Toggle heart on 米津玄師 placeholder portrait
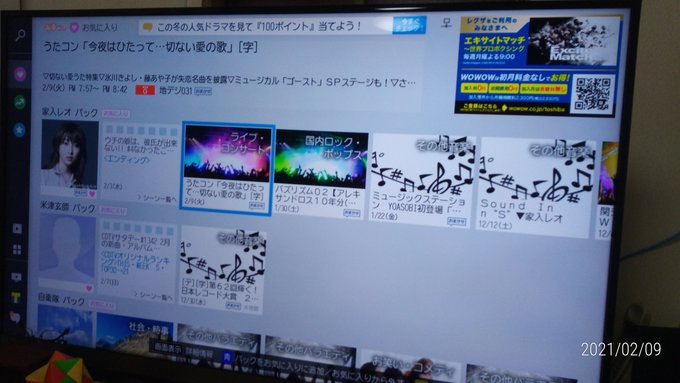Screen dimensions: 680x383 point(89,288)
